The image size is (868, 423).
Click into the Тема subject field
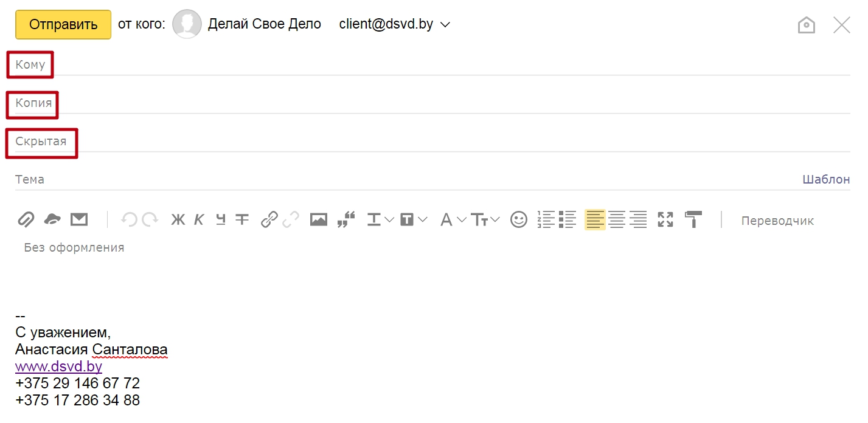(365, 179)
